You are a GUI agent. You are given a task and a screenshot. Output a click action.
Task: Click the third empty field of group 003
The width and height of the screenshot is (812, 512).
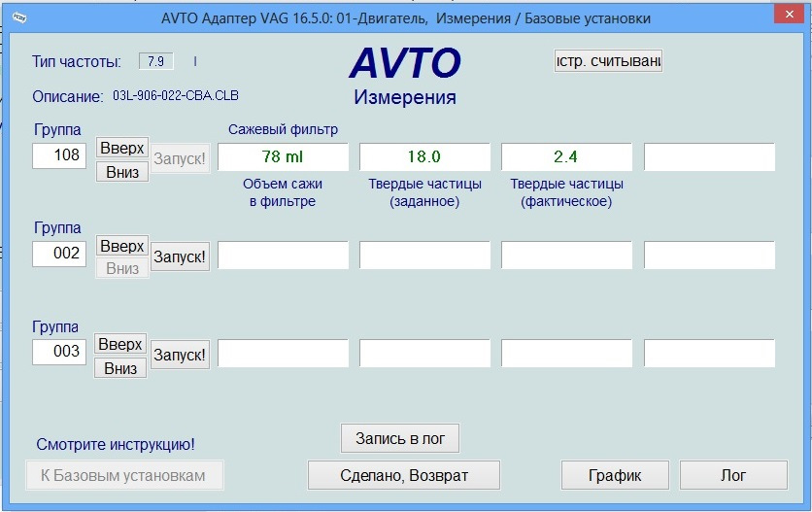tap(566, 354)
